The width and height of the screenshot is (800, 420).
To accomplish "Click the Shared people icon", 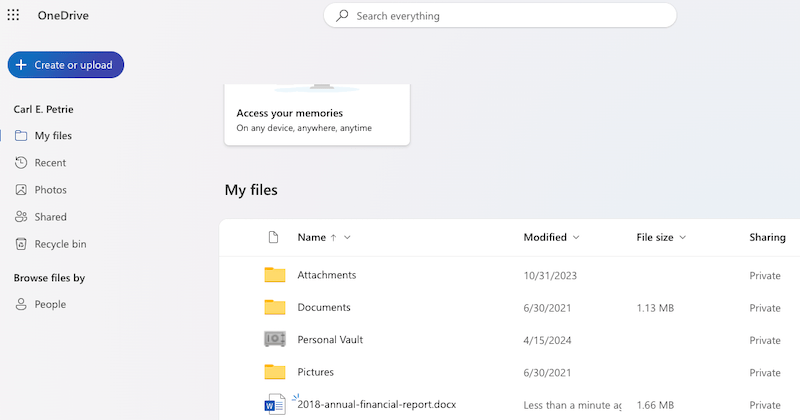I will click(x=21, y=217).
